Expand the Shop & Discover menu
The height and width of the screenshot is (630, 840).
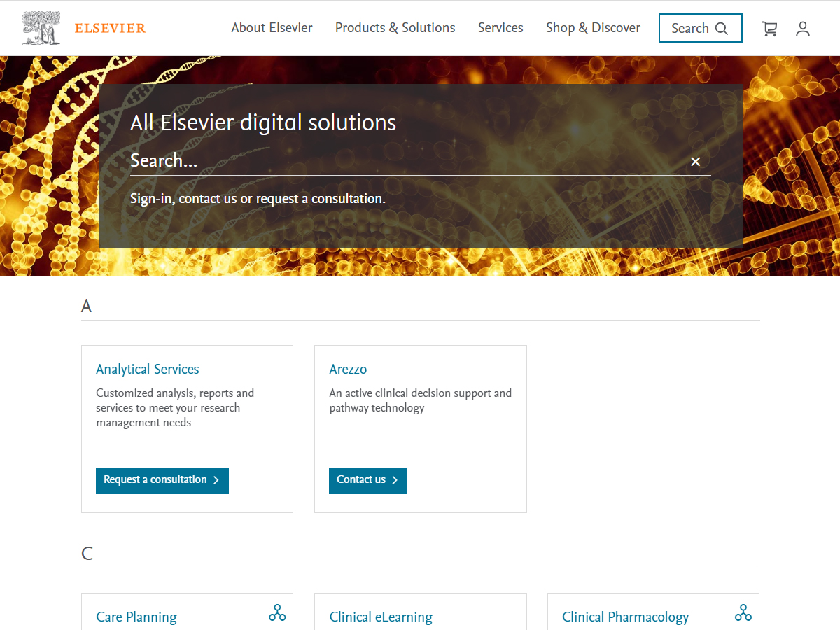pyautogui.click(x=593, y=28)
